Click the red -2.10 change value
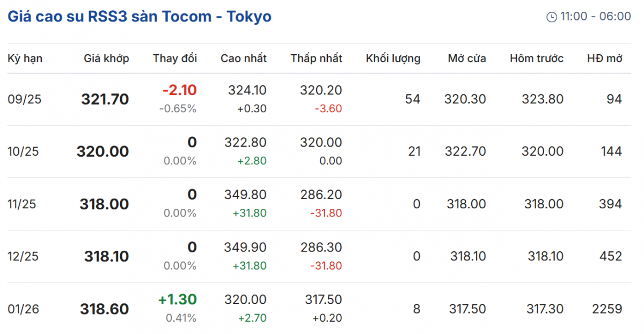The width and height of the screenshot is (644, 334). point(179,90)
